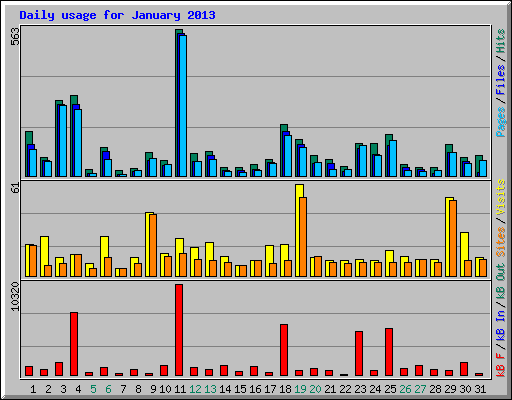The image size is (512, 400).
Task: Click the 61 value on the middle chart axis
Action: pyautogui.click(x=15, y=188)
